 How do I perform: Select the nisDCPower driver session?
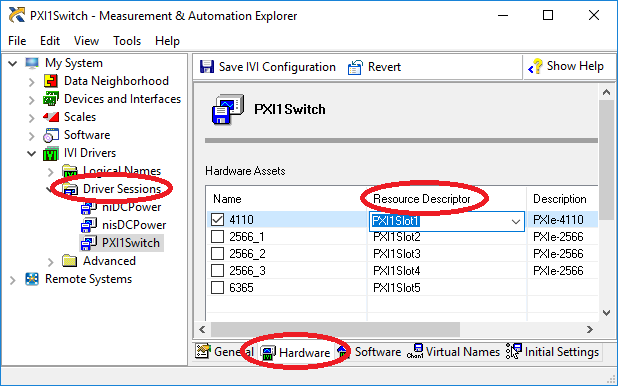pos(134,225)
